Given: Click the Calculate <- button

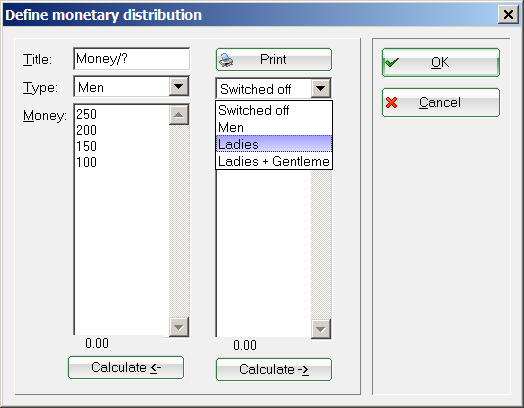Looking at the screenshot, I should click(126, 368).
